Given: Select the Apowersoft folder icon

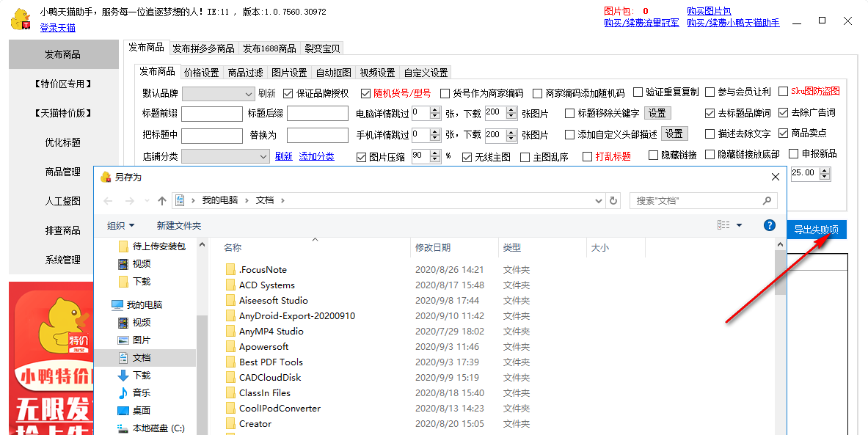Looking at the screenshot, I should 231,348.
